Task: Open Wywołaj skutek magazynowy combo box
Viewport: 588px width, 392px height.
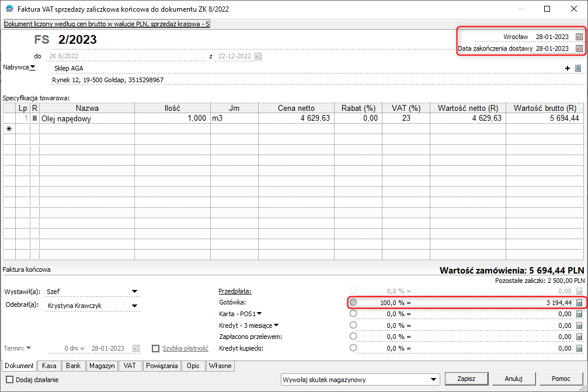Action: 360,380
